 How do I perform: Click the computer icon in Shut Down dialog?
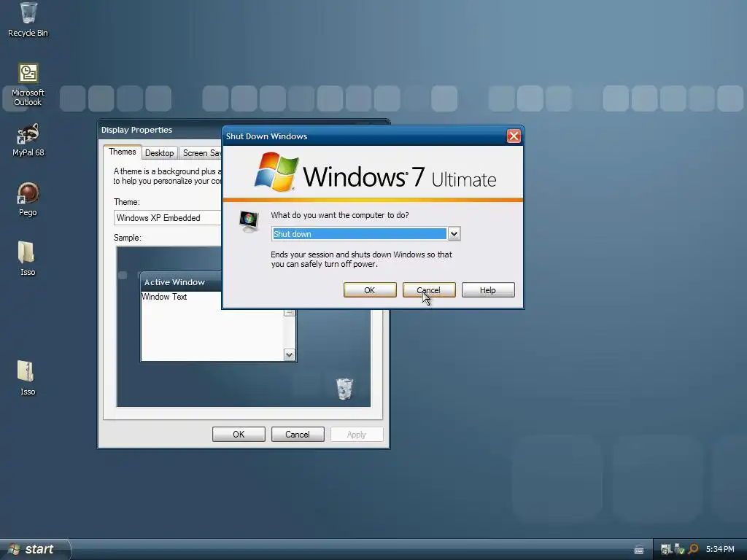coord(249,222)
